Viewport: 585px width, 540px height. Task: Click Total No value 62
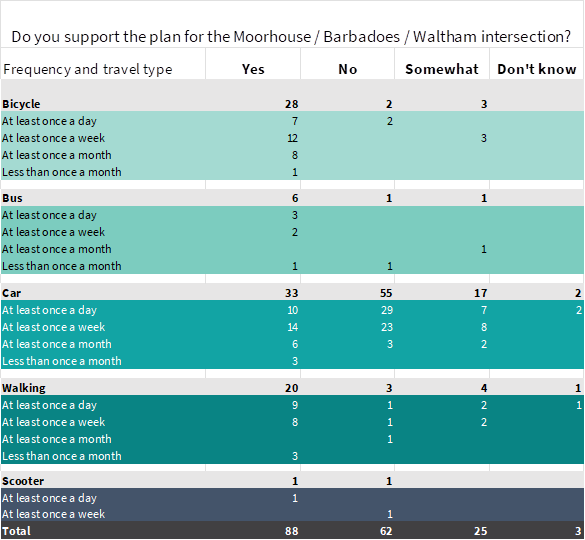click(x=386, y=531)
